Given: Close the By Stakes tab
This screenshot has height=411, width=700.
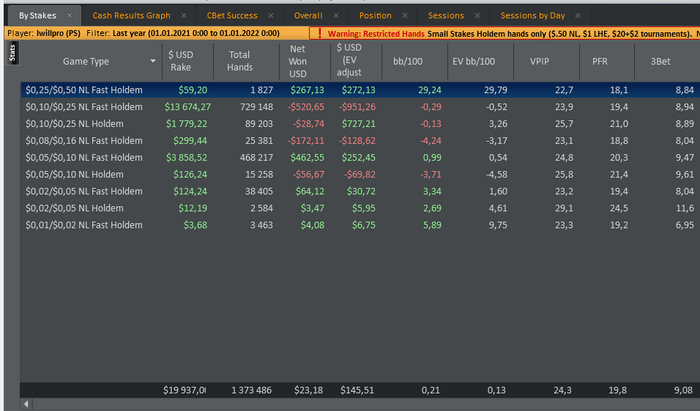Looking at the screenshot, I should click(70, 16).
